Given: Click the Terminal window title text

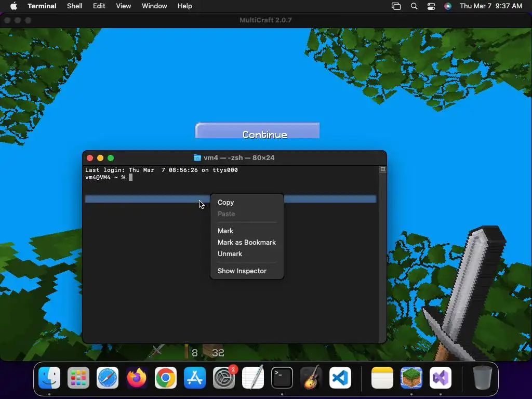Looking at the screenshot, I should [x=239, y=158].
